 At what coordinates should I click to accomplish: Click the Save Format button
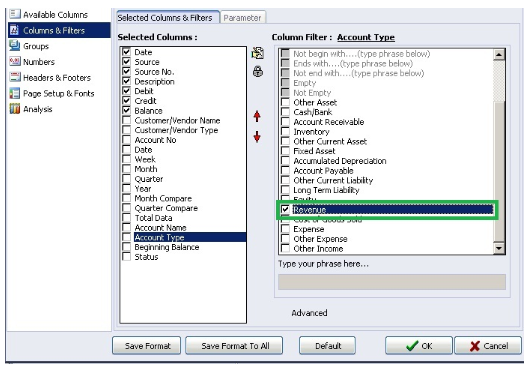147,345
